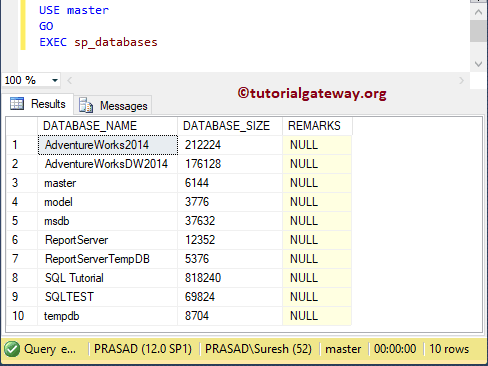Click the Results grid icon
Screen dimensions: 488x366
tap(17, 104)
